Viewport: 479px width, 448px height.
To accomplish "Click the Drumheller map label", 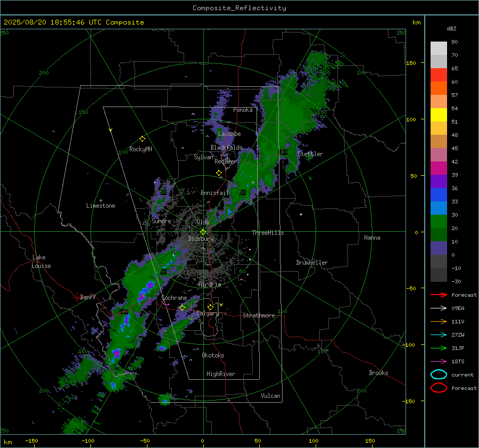I will (x=312, y=263).
